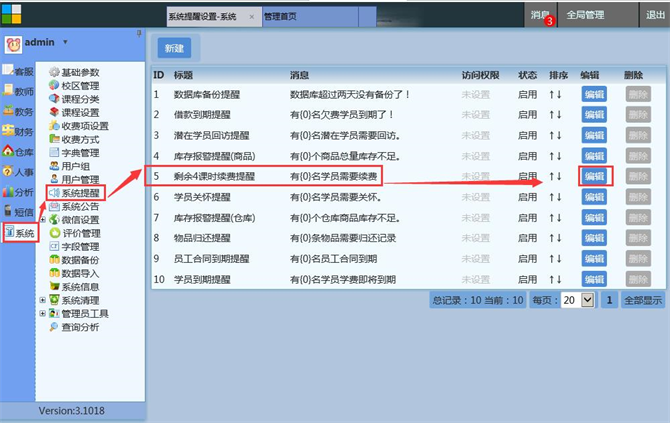
Task: Switch to 财务 module in left rail
Action: coord(18,131)
